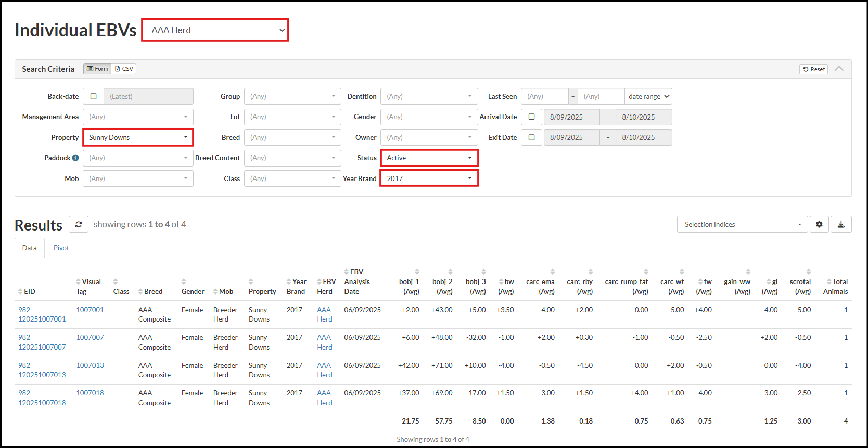Select the Data tab
868x448 pixels.
point(30,248)
